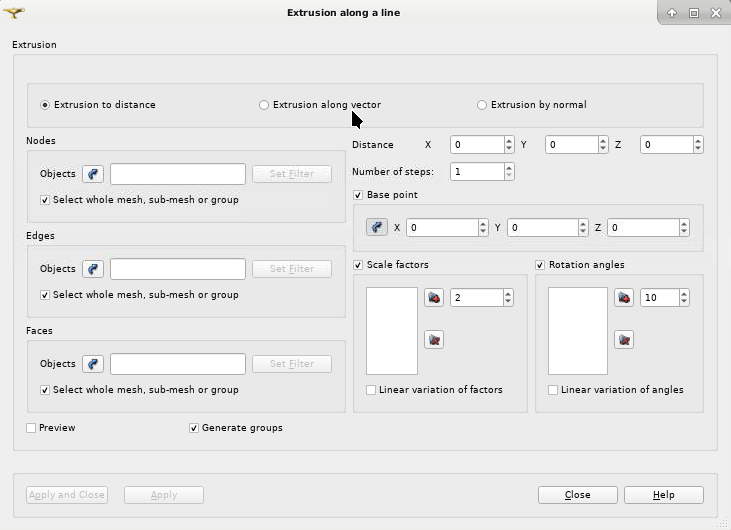Remove rotation angle from list icon
Screen dimensions: 731x530
pyautogui.click(x=624, y=340)
